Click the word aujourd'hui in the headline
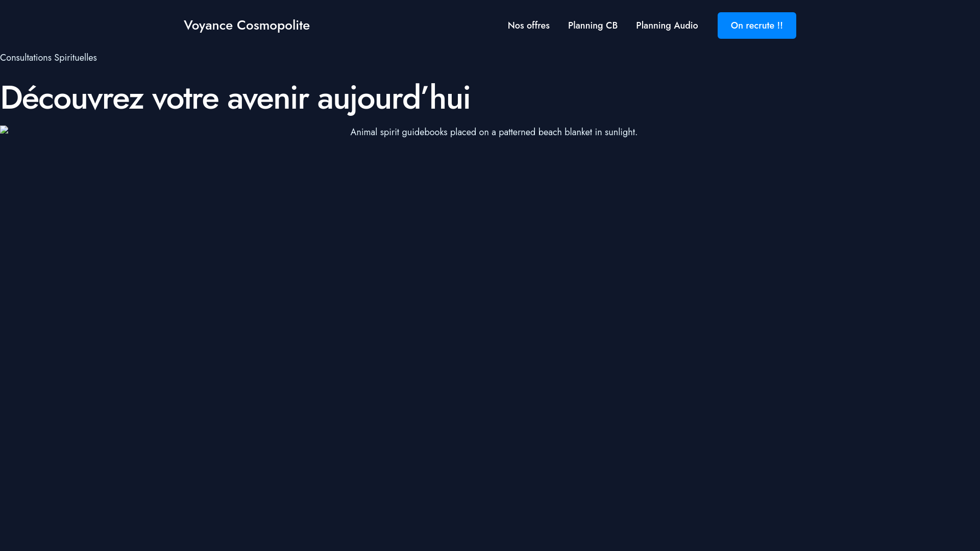The image size is (980, 551). pyautogui.click(x=394, y=98)
